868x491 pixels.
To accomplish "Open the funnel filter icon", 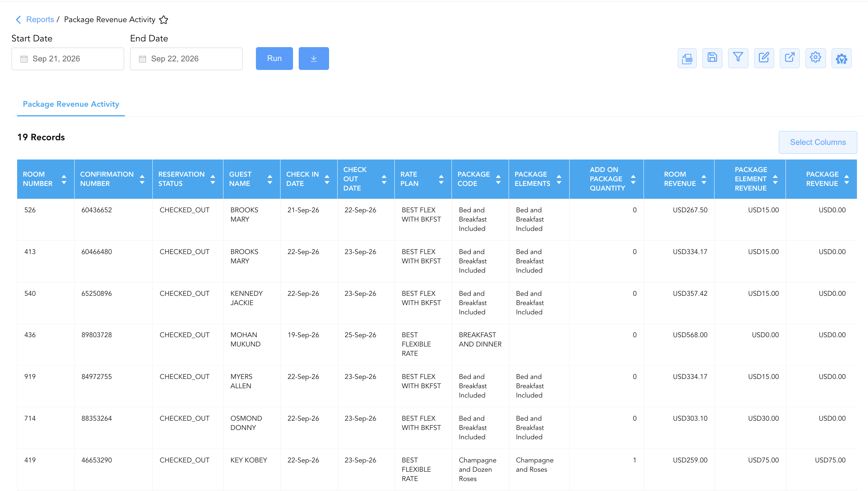I will click(738, 58).
